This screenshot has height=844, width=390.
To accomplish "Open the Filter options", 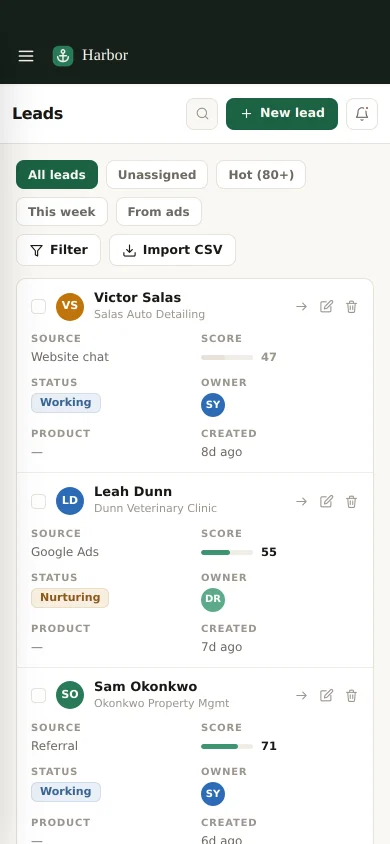I will (x=59, y=250).
